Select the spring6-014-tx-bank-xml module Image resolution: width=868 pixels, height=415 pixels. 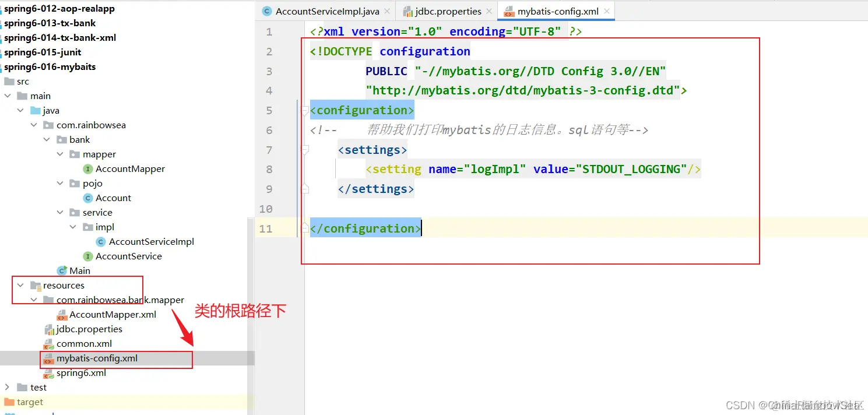click(60, 38)
